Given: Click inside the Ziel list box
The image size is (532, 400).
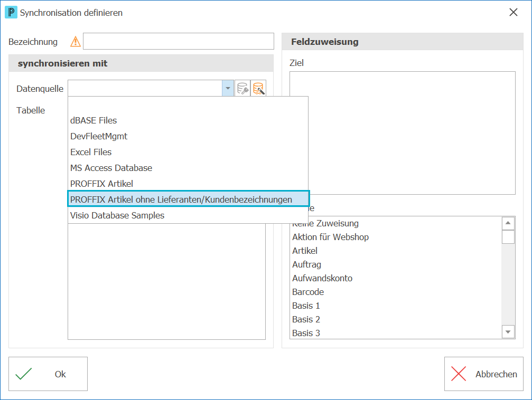Looking at the screenshot, I should [x=403, y=133].
